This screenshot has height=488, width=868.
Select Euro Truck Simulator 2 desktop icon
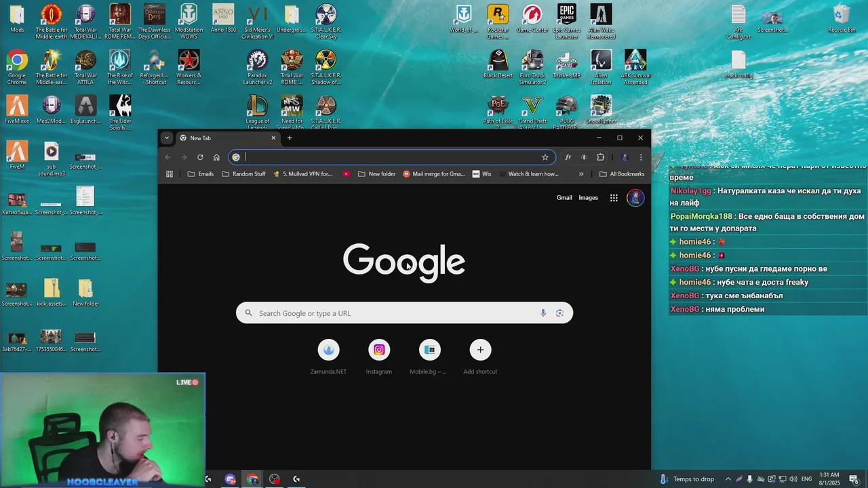(x=532, y=66)
